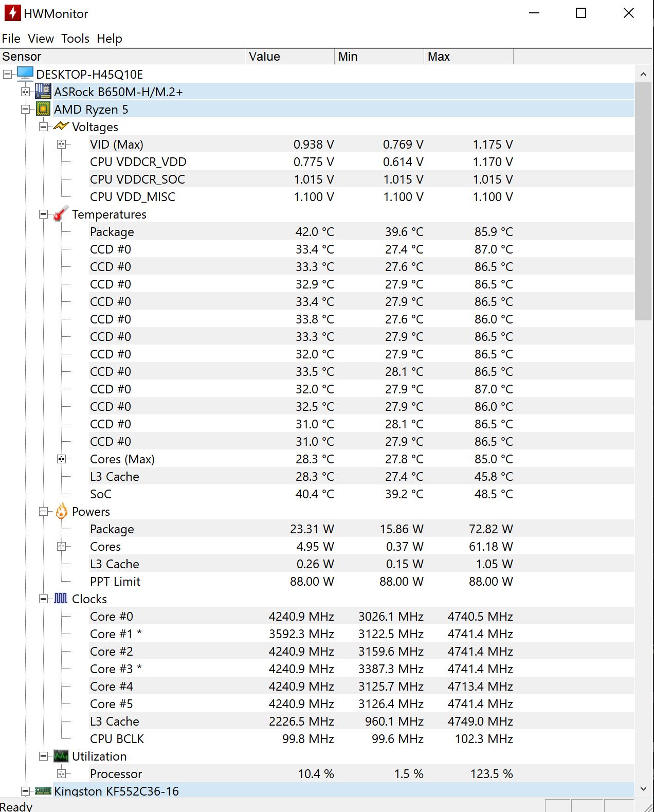The height and width of the screenshot is (812, 654).
Task: Collapse the Temperatures group
Action: (x=43, y=214)
